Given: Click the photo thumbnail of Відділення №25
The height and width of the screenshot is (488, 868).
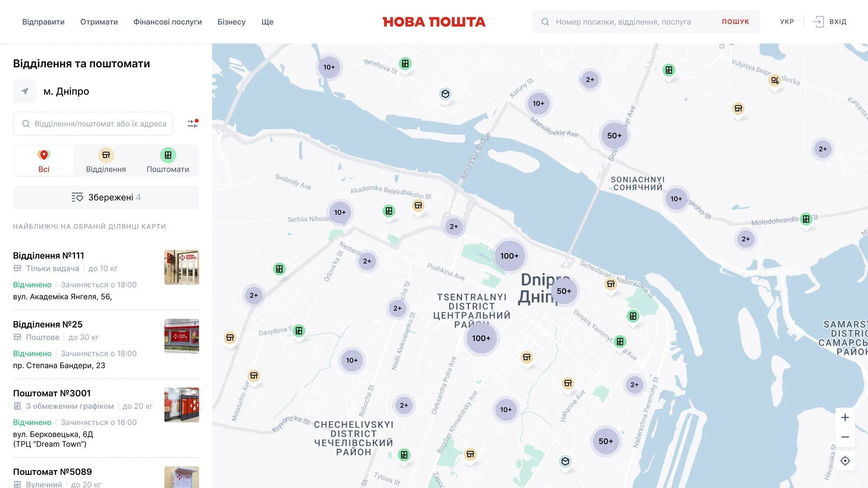Looking at the screenshot, I should [181, 336].
